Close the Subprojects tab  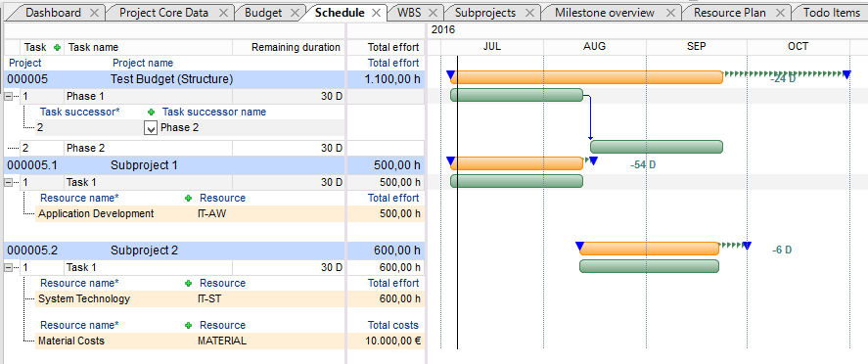pyautogui.click(x=529, y=13)
